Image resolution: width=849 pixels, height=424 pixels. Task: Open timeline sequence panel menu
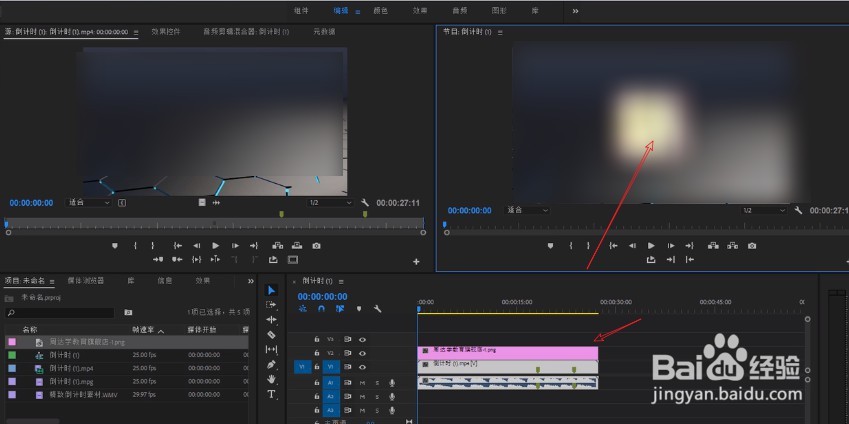341,281
